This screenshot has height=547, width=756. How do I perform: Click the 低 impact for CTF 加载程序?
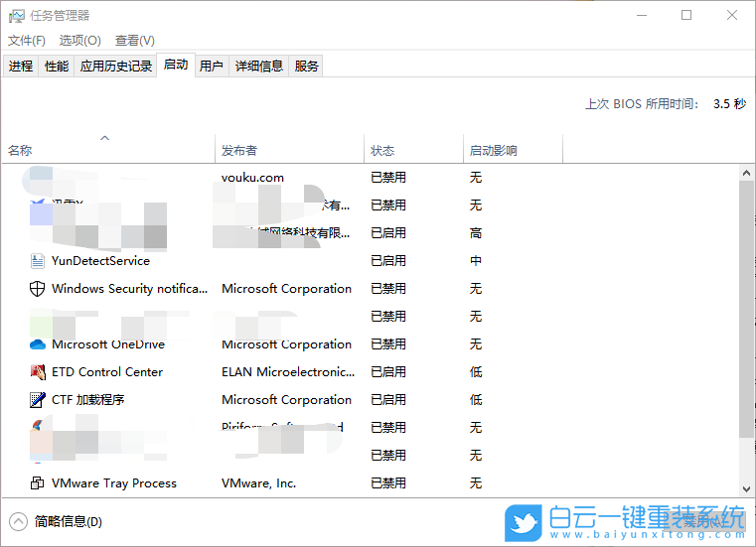point(476,399)
